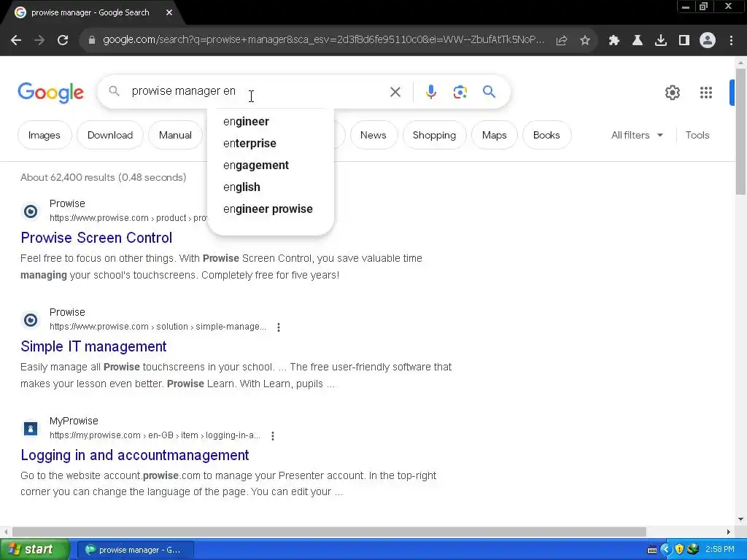Choose the 'engineer prowise' suggestion
Viewport: 747px width, 560px height.
pyautogui.click(x=270, y=209)
